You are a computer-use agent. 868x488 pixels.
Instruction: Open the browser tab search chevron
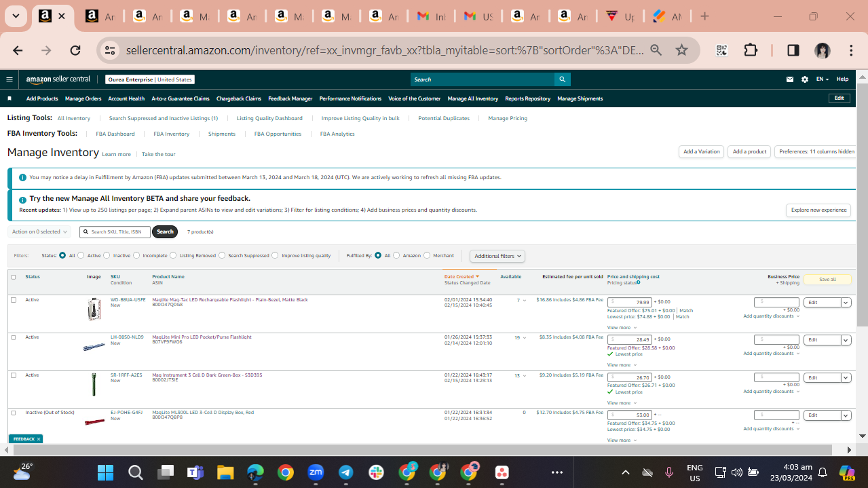pyautogui.click(x=15, y=16)
